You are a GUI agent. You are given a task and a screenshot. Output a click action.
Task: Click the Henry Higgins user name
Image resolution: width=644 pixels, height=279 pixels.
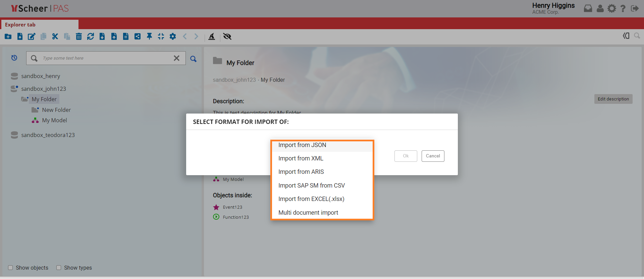point(553,5)
